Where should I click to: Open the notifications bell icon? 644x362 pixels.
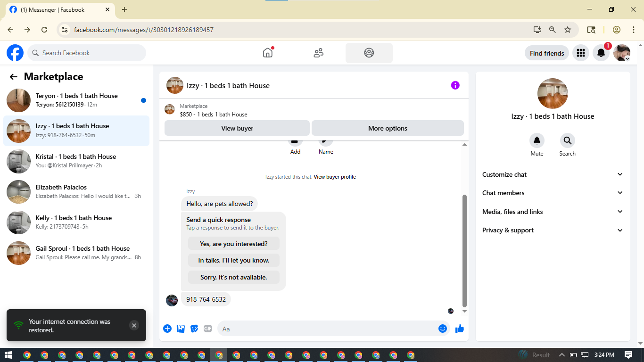[601, 53]
